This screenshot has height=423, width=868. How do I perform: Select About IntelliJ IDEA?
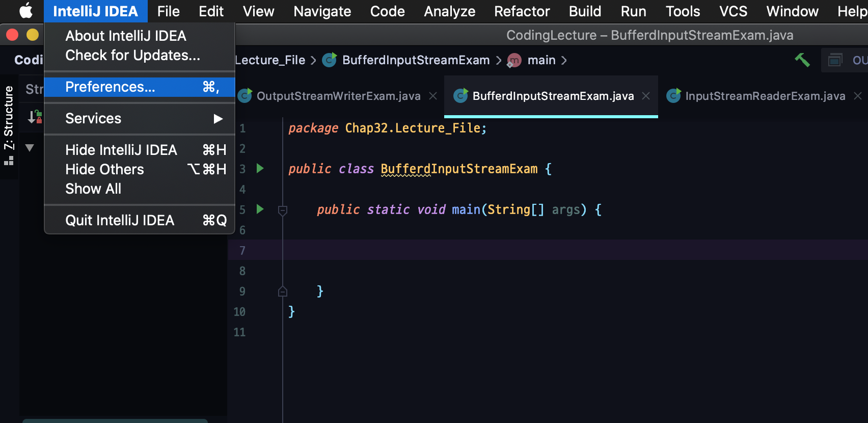click(140, 36)
